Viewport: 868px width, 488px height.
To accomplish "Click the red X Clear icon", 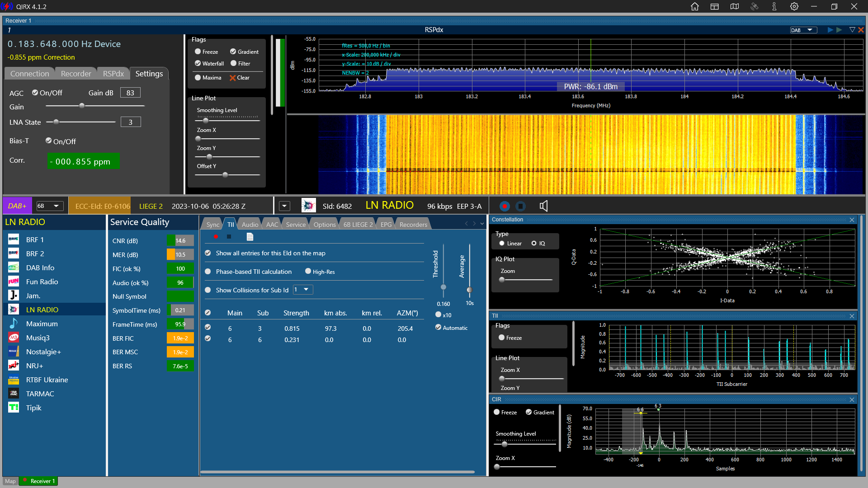I will (x=233, y=78).
